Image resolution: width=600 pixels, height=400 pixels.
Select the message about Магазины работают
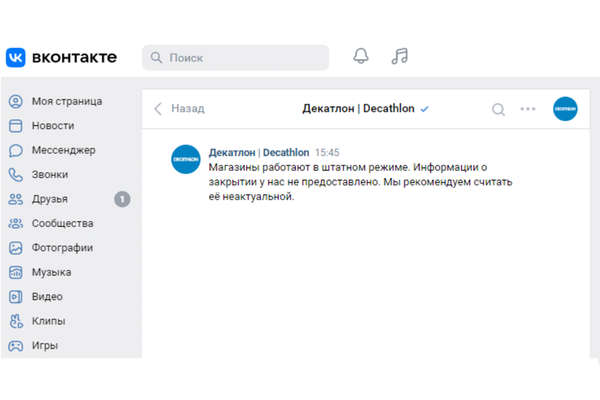pos(360,182)
